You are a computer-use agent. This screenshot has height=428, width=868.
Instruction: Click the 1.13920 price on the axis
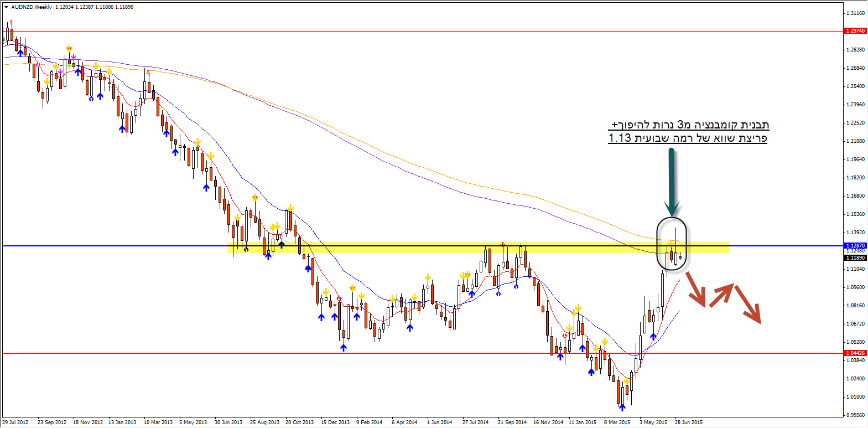(855, 233)
